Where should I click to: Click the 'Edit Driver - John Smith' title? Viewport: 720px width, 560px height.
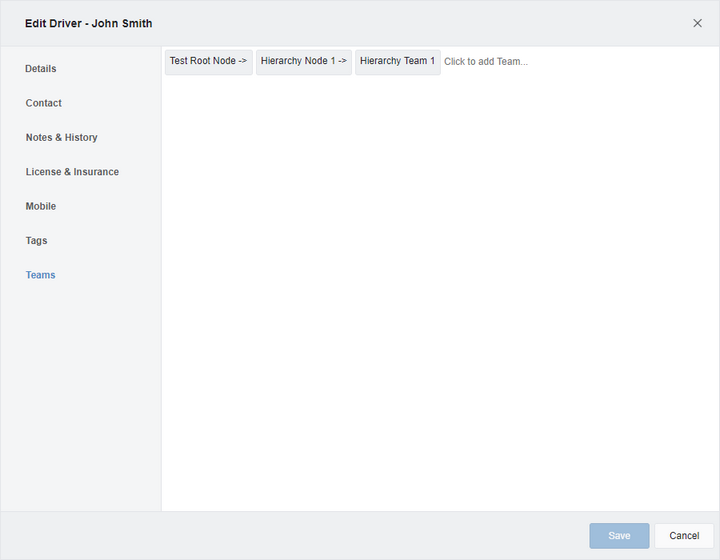pos(89,23)
